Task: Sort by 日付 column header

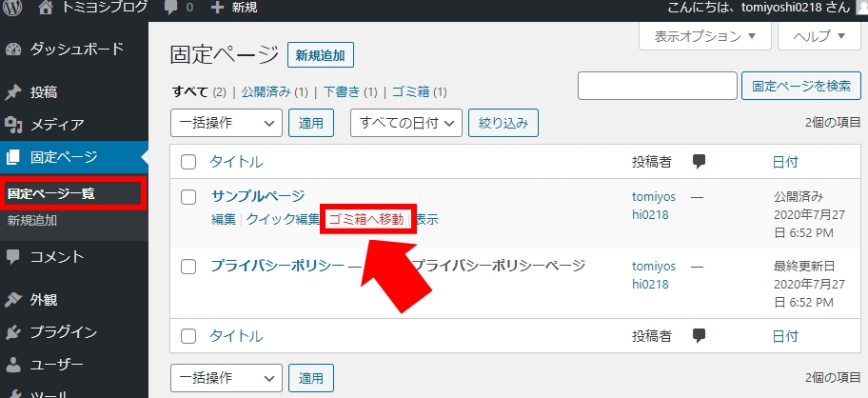Action: tap(785, 162)
